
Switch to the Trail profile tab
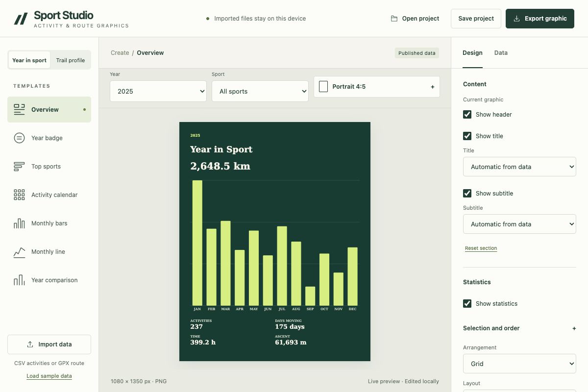(x=71, y=60)
